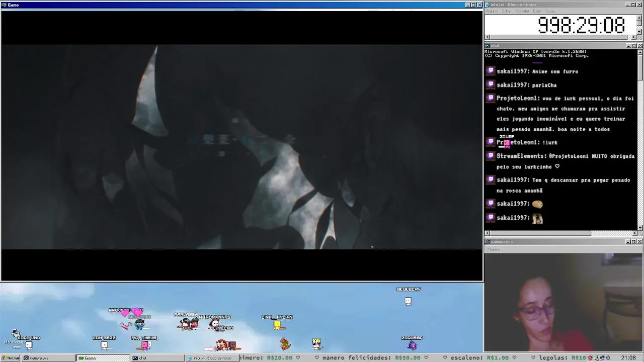Click the orange dragon avatar
Screen dimensions: 644x362
click(x=285, y=344)
